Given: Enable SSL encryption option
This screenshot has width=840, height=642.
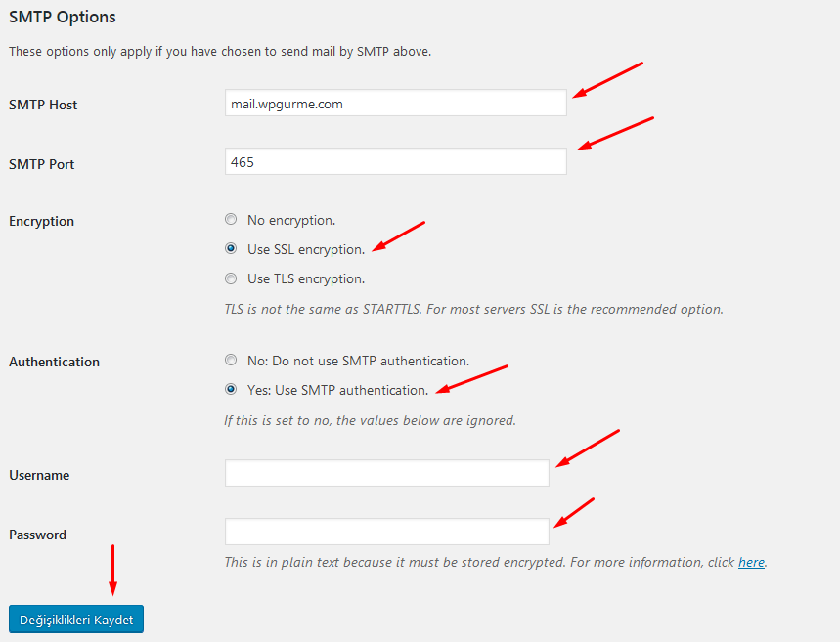Looking at the screenshot, I should 231,248.
